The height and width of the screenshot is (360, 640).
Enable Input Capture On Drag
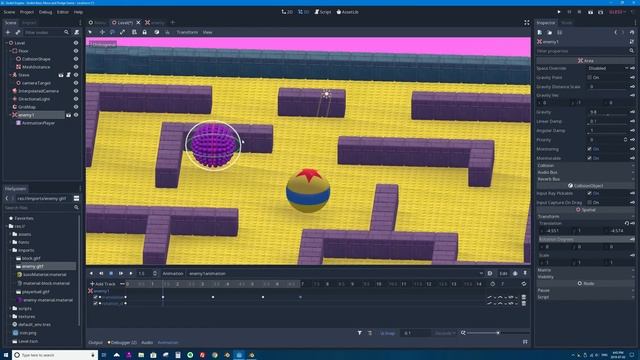pyautogui.click(x=589, y=202)
